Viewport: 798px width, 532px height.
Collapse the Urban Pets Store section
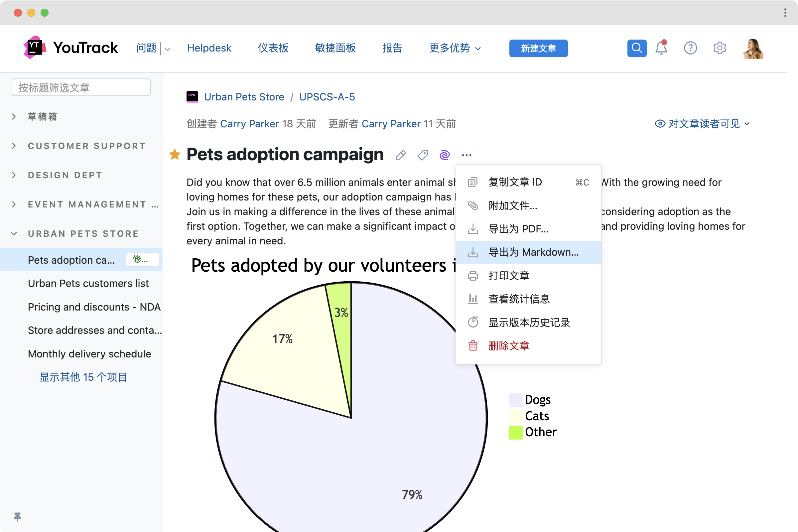pos(14,233)
